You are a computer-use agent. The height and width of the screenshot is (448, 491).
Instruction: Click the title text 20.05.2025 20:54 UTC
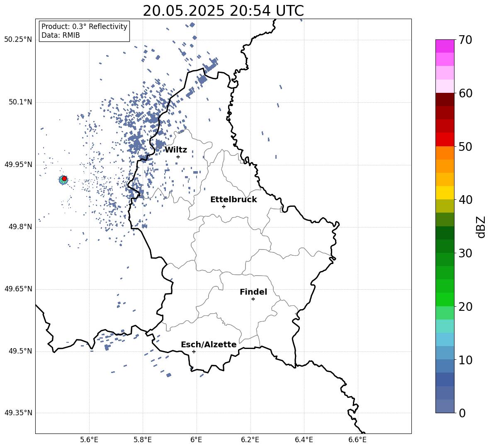[223, 11]
